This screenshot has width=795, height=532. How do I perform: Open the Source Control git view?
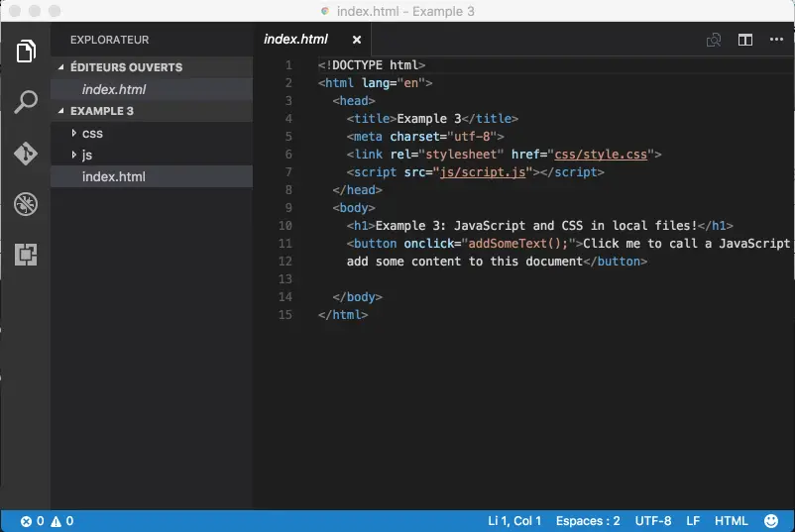[x=26, y=153]
